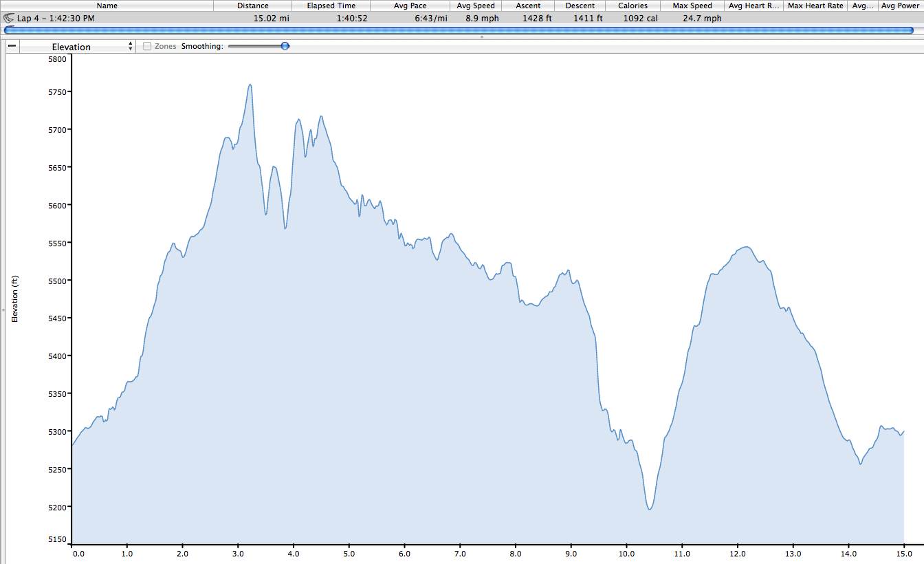Click the Max Heart Rate column header

[817, 6]
